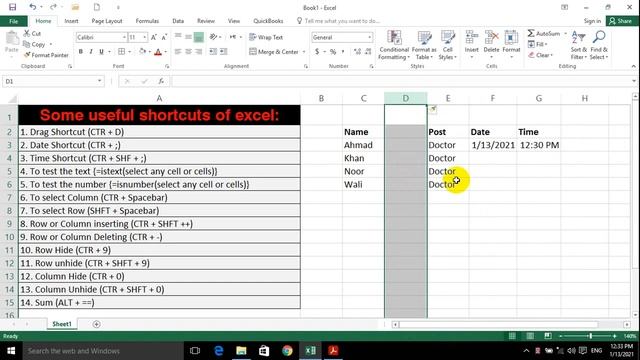The height and width of the screenshot is (360, 640).
Task: Click in the formula bar
Action: tap(402, 81)
